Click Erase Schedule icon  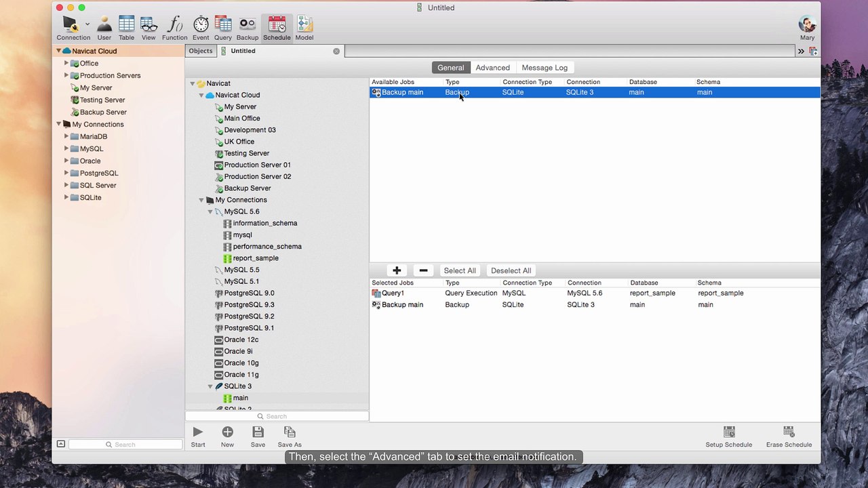[x=789, y=432]
